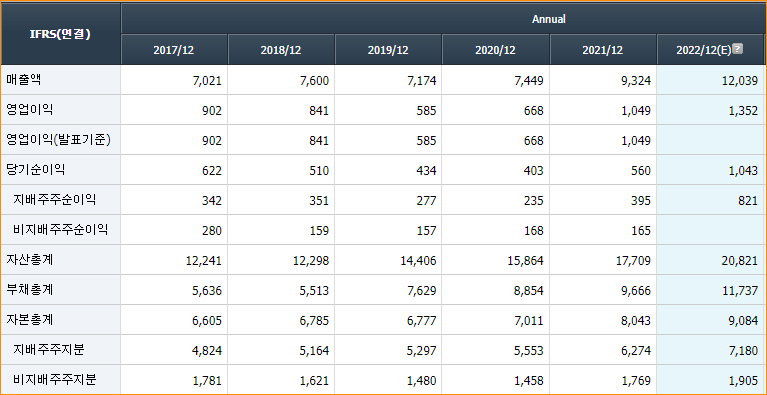767x395 pixels.
Task: Click the 비지배주주지분 row label
Action: pos(54,380)
